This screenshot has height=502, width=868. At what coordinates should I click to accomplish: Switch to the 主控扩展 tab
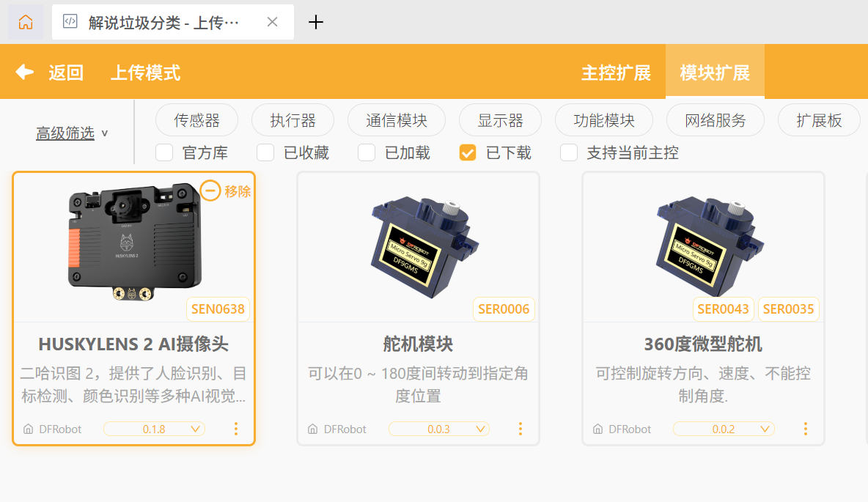(616, 73)
